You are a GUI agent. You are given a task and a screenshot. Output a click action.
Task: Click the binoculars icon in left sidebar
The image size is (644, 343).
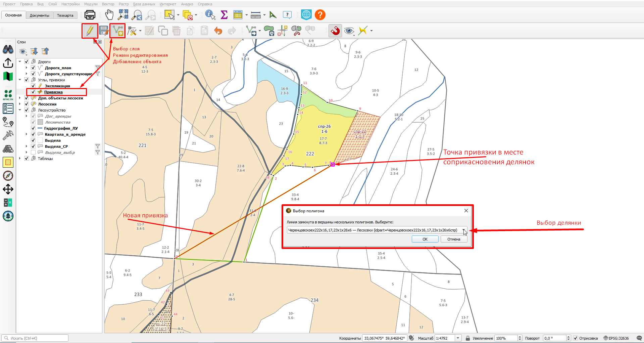[8, 50]
